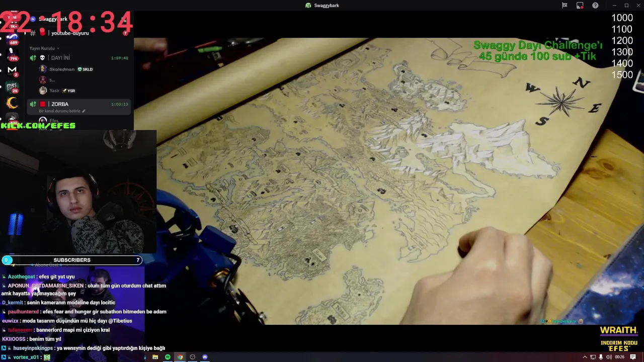Click the SKLD tag next to Skaledman

pyautogui.click(x=85, y=69)
